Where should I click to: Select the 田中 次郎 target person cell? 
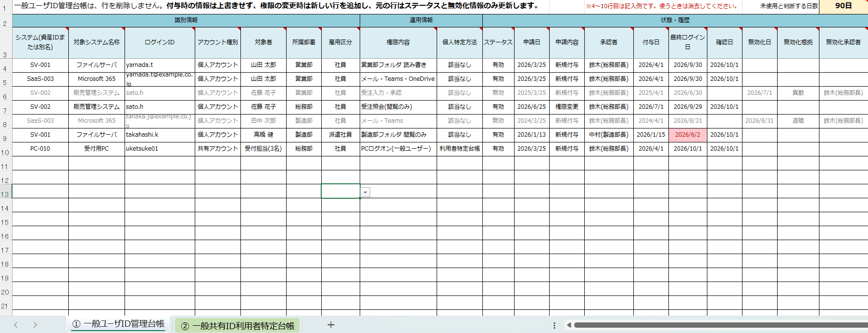pos(264,121)
